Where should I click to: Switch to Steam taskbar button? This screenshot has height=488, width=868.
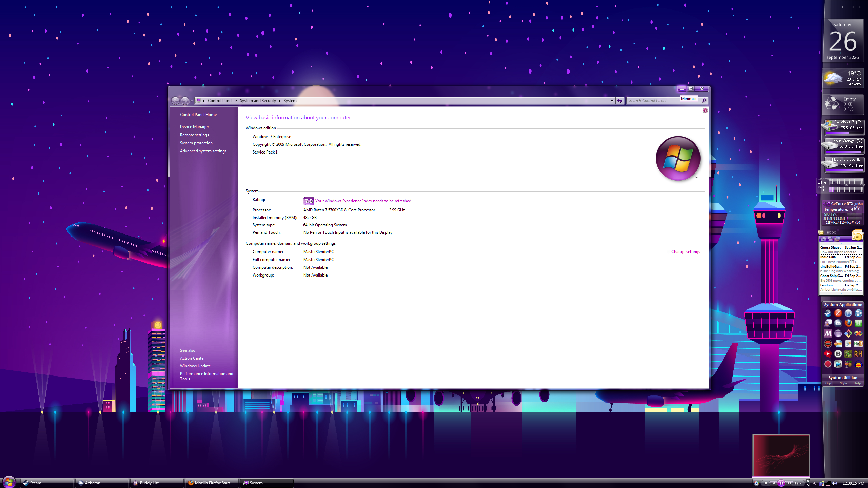pyautogui.click(x=47, y=483)
